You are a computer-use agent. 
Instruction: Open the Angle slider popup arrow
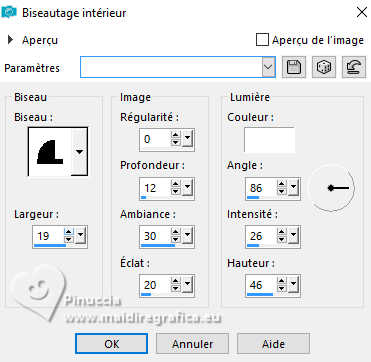coord(294,188)
